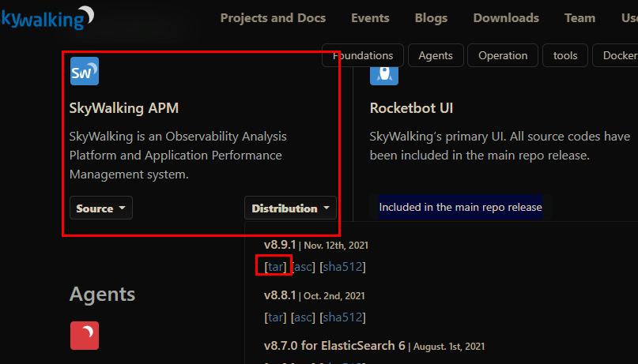
Task: Open the v8.9.1 asc signature link
Action: 303,267
